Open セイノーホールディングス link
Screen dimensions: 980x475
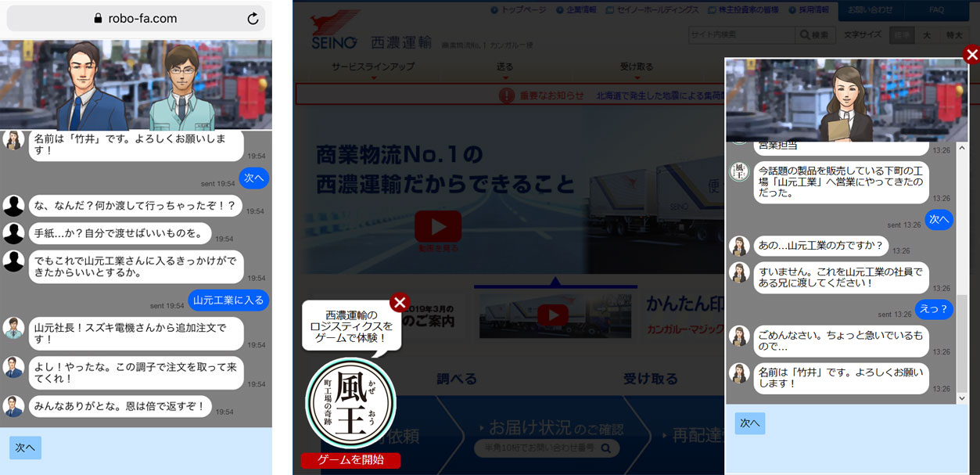(x=652, y=10)
